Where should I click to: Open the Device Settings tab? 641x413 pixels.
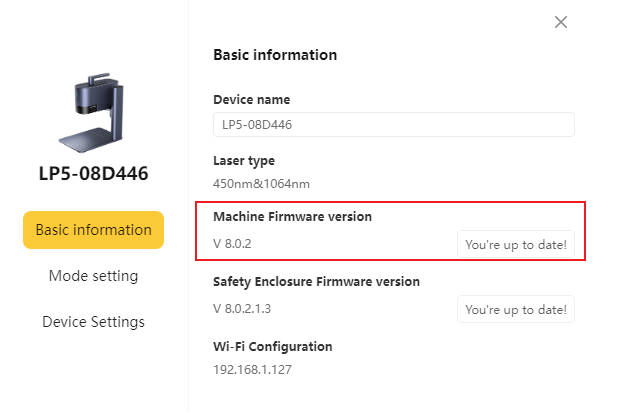93,322
